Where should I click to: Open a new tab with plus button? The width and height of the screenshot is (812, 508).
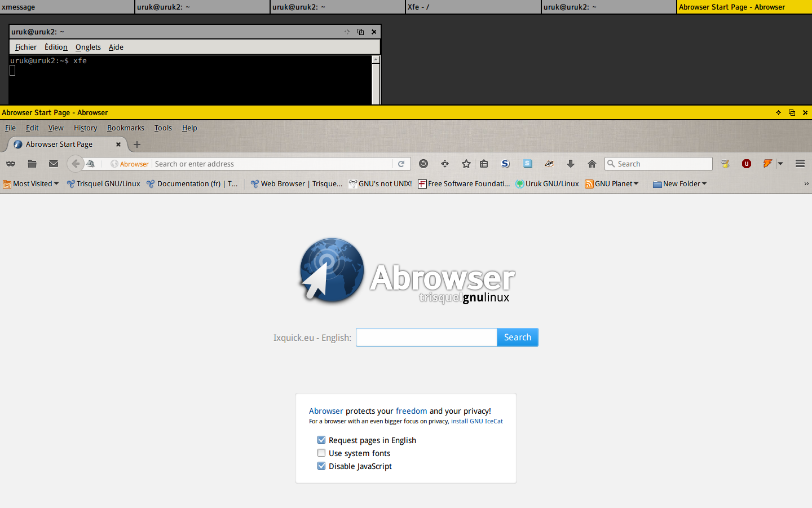click(137, 144)
